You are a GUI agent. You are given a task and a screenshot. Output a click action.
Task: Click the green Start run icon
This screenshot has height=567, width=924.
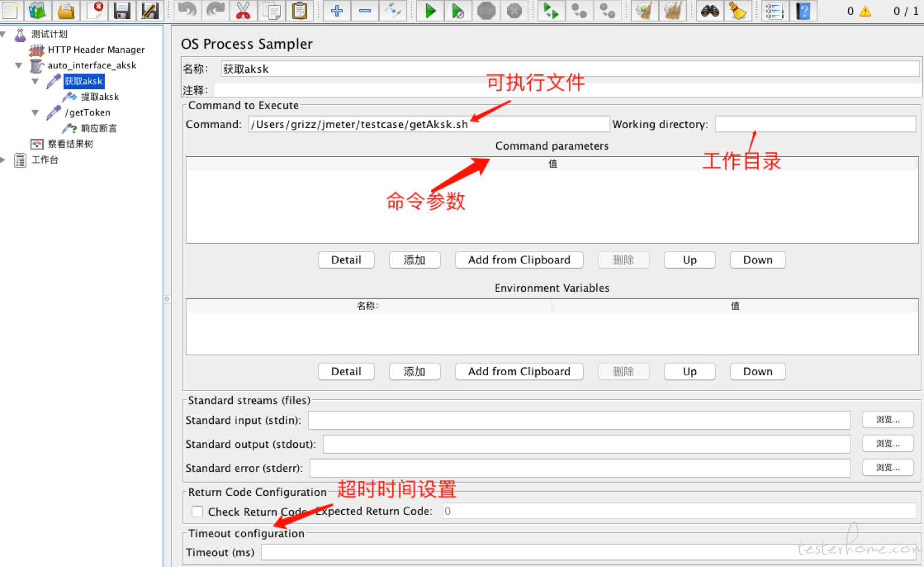[x=430, y=10]
